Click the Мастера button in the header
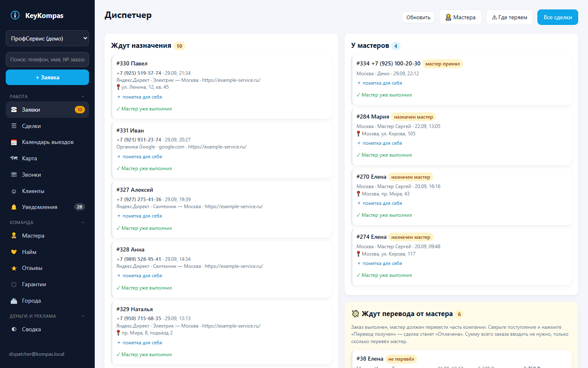Screen dimensions: 588x368 click(460, 17)
